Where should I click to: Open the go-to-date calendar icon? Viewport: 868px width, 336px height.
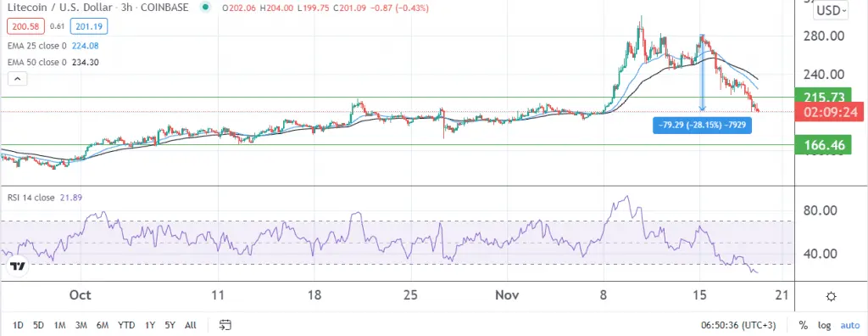tap(225, 325)
